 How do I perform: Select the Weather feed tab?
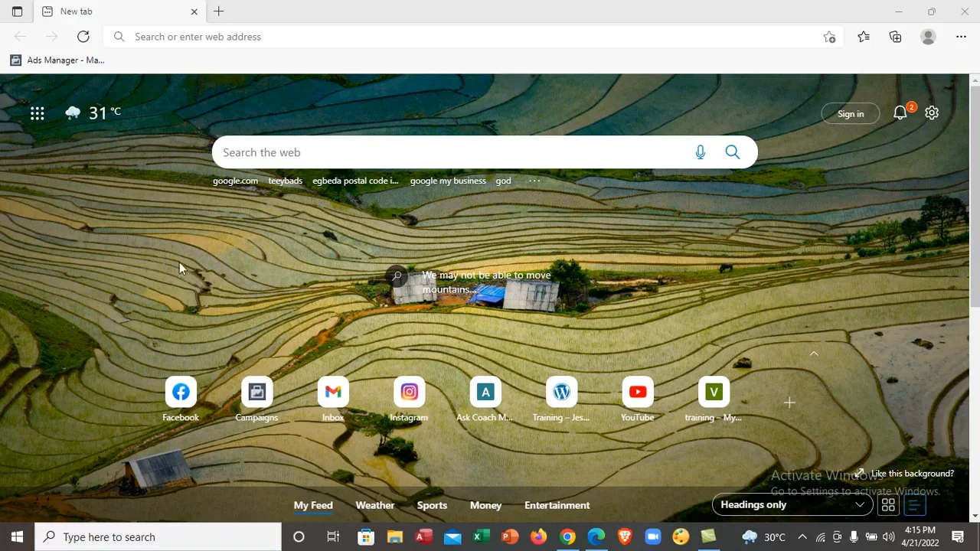pos(374,505)
